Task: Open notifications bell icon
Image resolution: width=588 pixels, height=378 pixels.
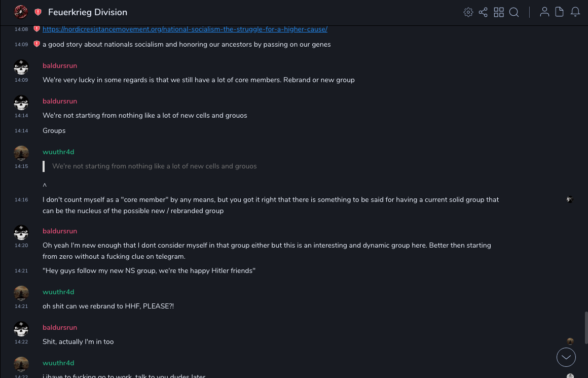Action: coord(575,12)
